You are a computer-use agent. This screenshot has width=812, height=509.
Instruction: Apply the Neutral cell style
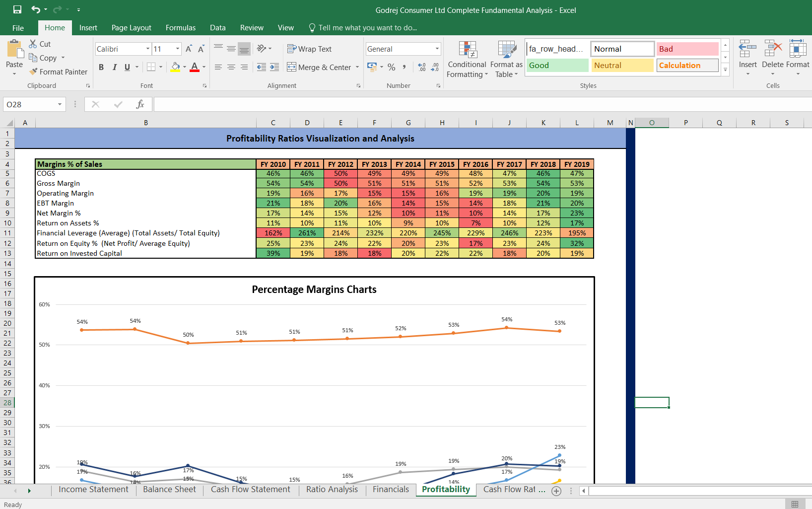coord(622,65)
